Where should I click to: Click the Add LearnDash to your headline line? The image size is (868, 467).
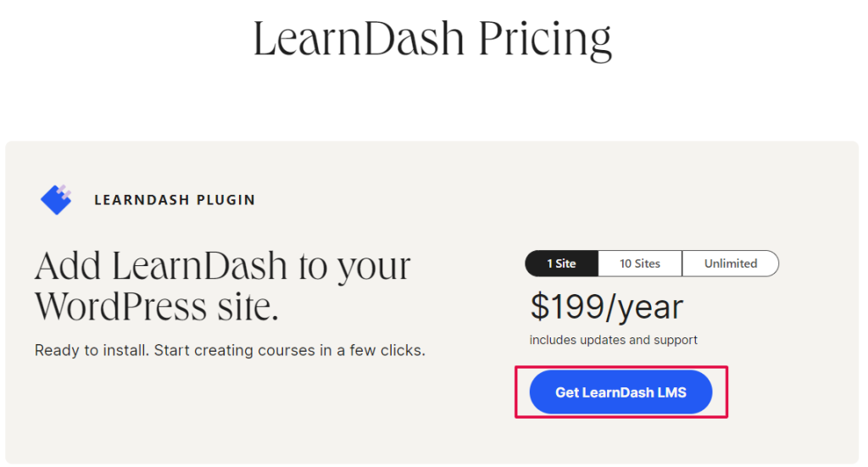point(223,267)
